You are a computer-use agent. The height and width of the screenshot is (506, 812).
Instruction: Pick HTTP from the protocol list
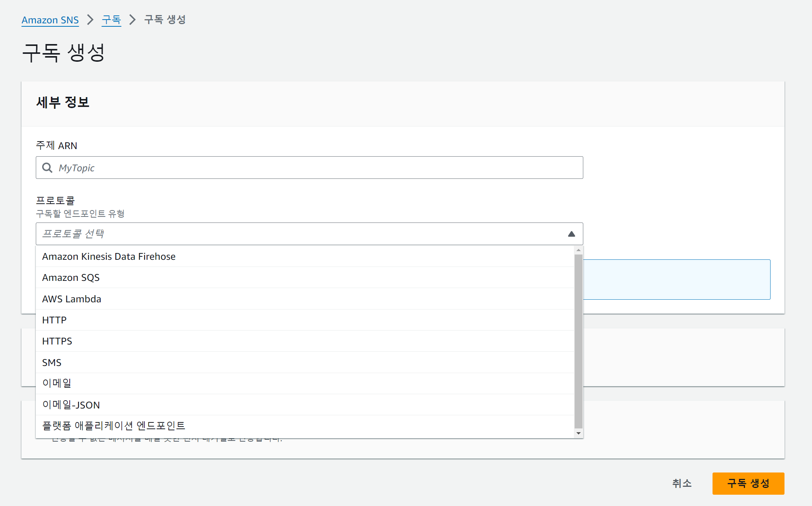54,320
